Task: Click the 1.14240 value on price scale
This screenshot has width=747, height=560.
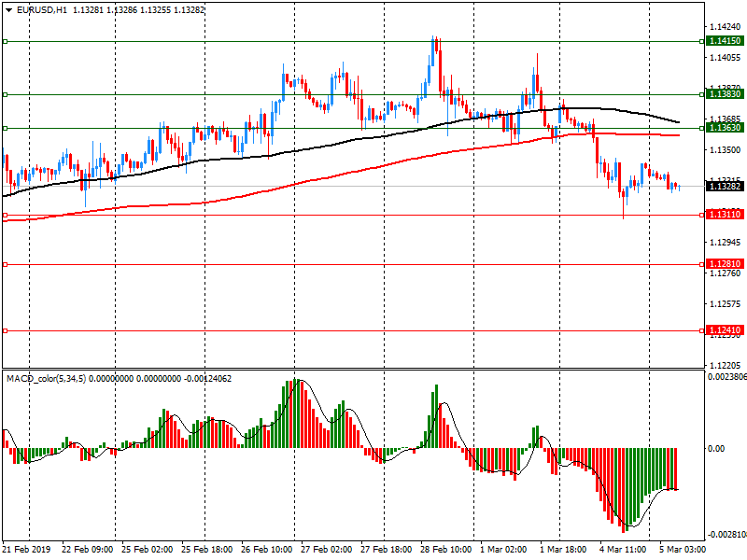Action: click(x=725, y=27)
